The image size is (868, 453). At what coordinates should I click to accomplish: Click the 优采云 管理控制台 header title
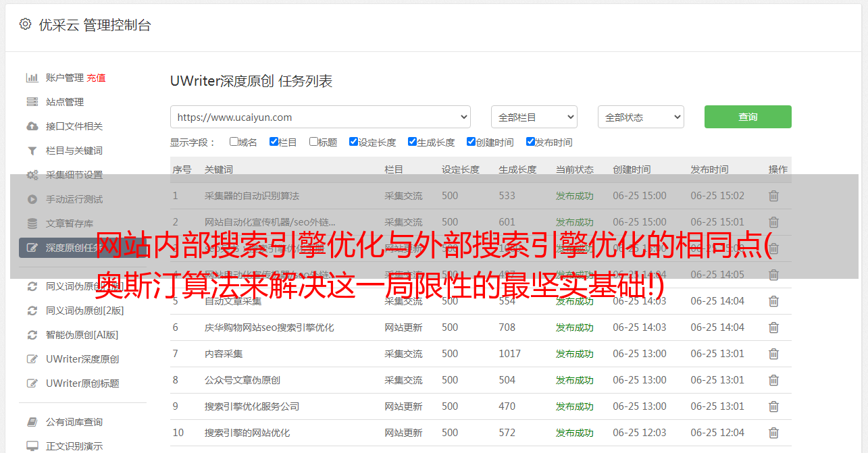95,25
